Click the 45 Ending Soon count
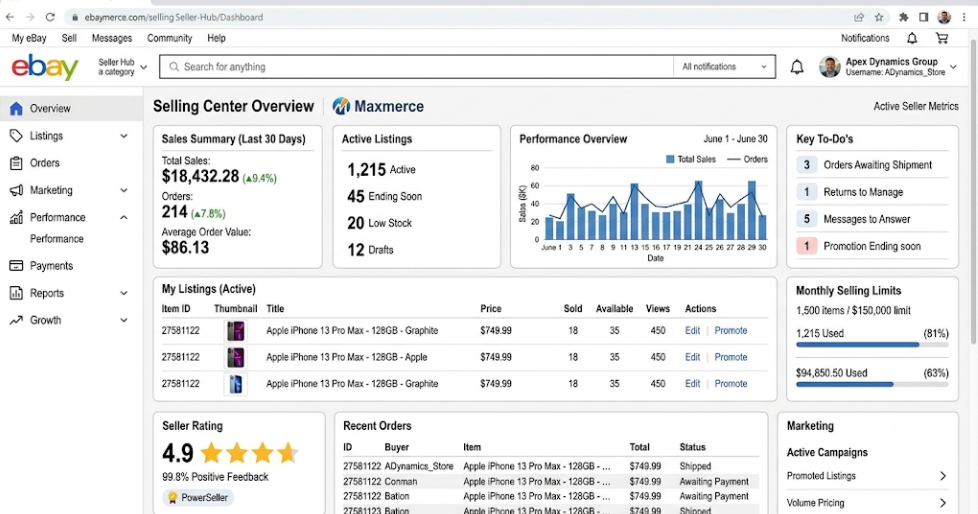This screenshot has height=514, width=978. [x=356, y=196]
